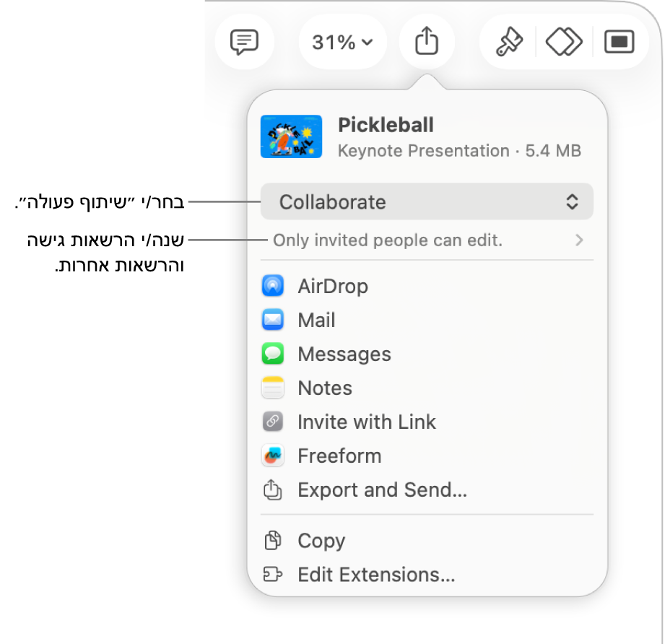Open the Comments toolbar button

244,42
